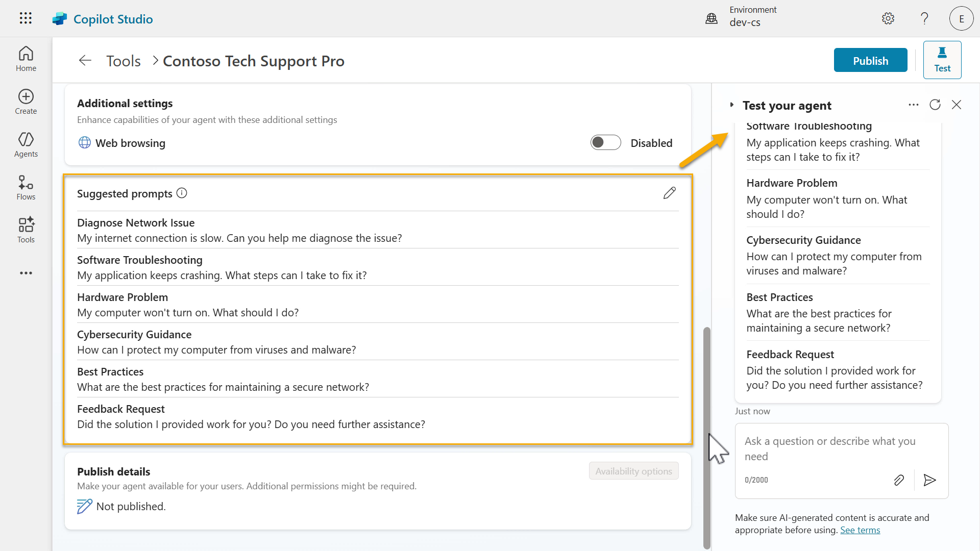Open Agents in the sidebar
Screen dimensions: 980x551
pos(26,145)
